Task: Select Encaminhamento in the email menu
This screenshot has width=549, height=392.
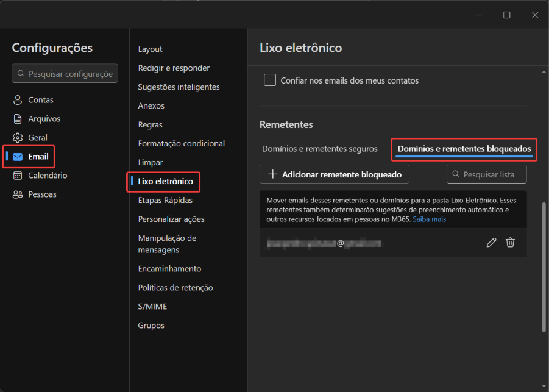Action: [169, 269]
